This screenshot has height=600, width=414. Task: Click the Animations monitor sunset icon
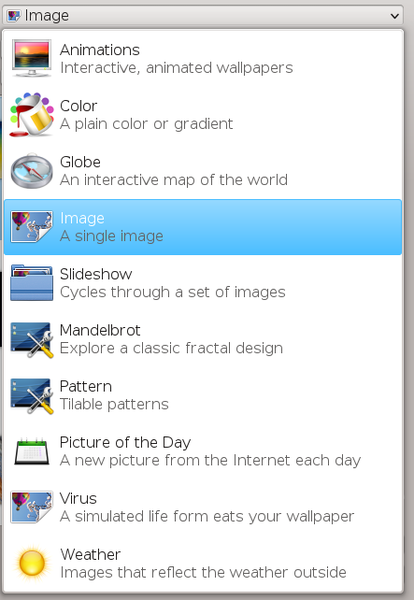[x=31, y=59]
